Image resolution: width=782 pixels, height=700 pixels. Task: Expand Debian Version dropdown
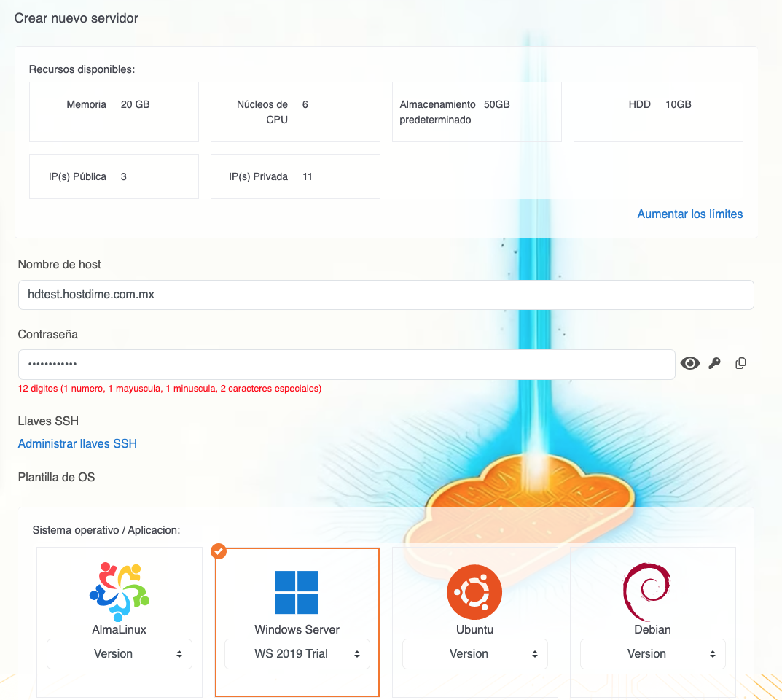[653, 654]
